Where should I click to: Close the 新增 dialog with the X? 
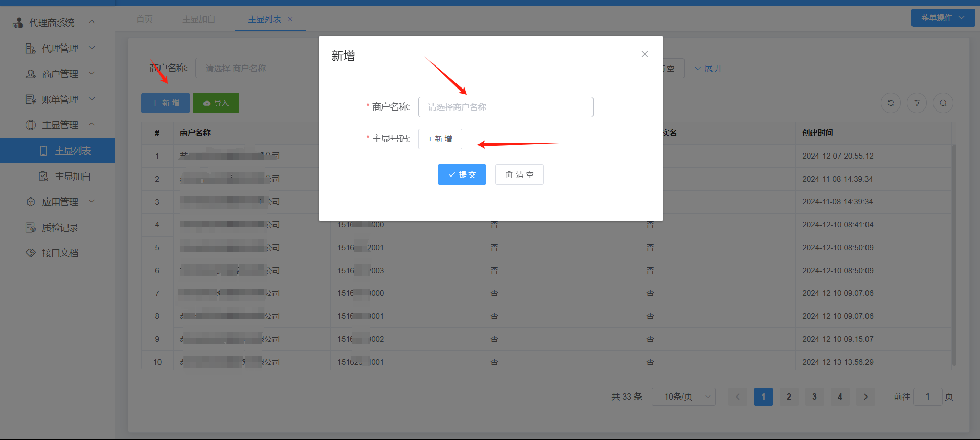click(645, 54)
